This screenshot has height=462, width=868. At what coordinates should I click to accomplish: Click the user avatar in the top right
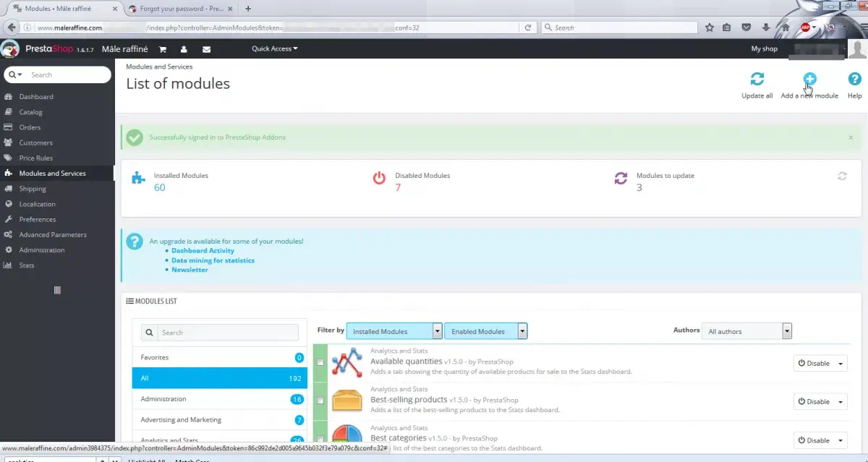pyautogui.click(x=859, y=49)
